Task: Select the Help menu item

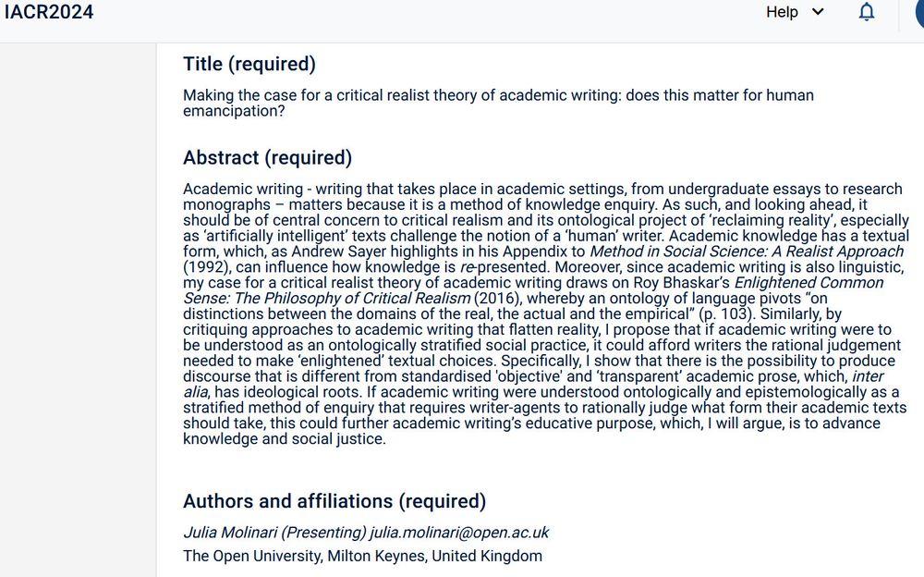Action: (x=781, y=12)
